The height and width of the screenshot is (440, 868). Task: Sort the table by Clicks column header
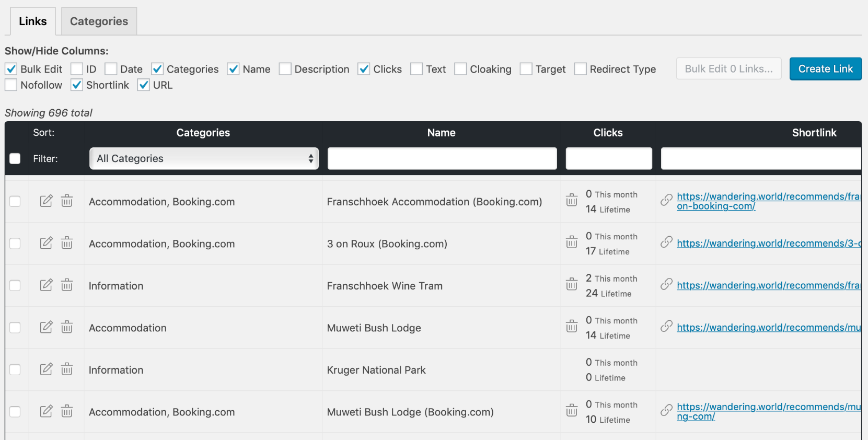[608, 133]
